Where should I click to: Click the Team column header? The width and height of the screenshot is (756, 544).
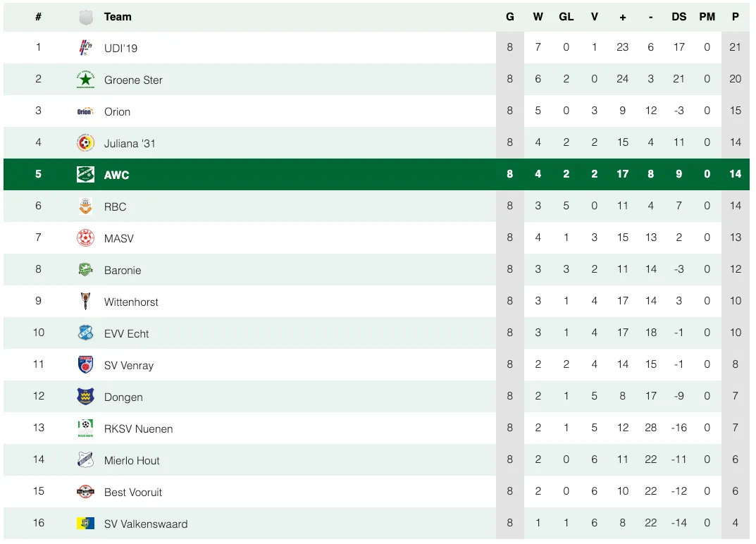coord(118,17)
